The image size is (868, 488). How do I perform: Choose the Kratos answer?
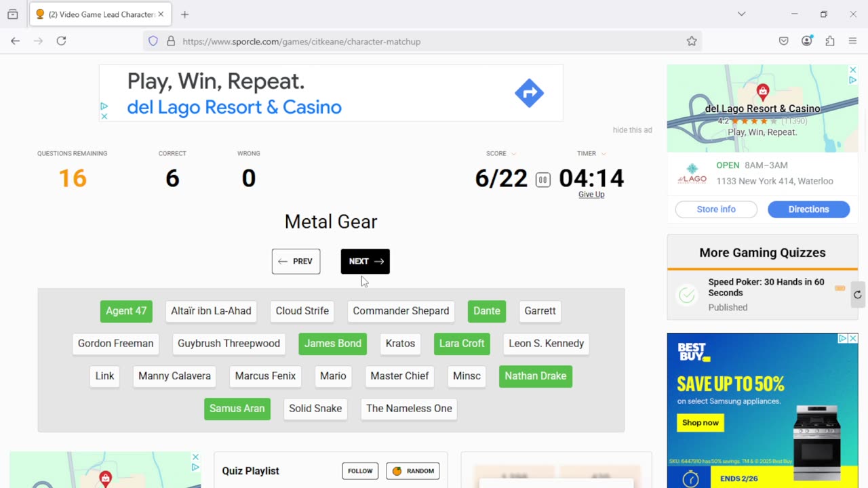[400, 344]
